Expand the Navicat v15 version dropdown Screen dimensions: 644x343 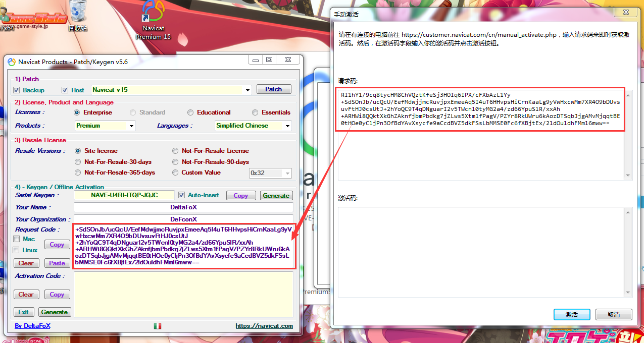247,90
